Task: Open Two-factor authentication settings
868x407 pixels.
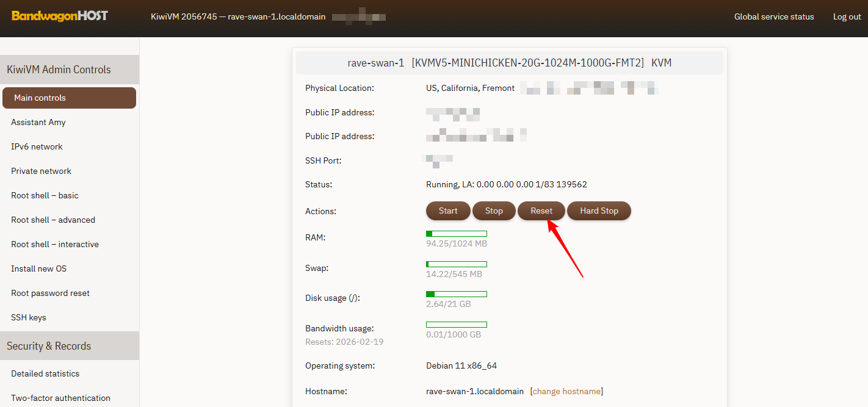Action: pyautogui.click(x=60, y=398)
